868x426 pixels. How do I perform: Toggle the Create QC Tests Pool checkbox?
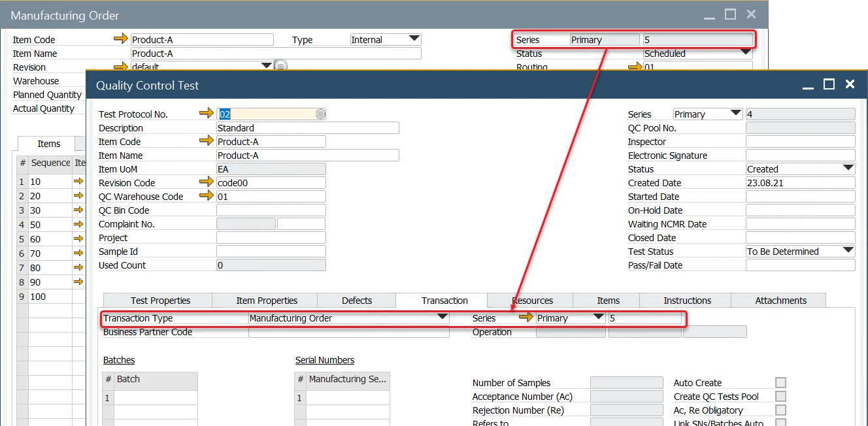click(780, 397)
